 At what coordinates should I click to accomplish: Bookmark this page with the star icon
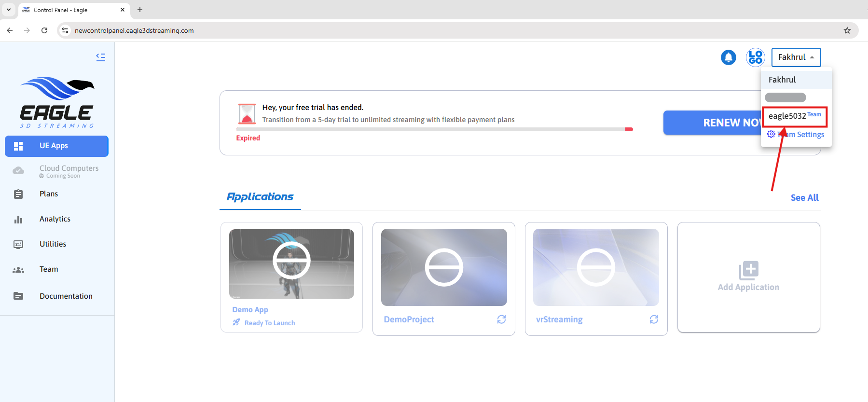847,30
